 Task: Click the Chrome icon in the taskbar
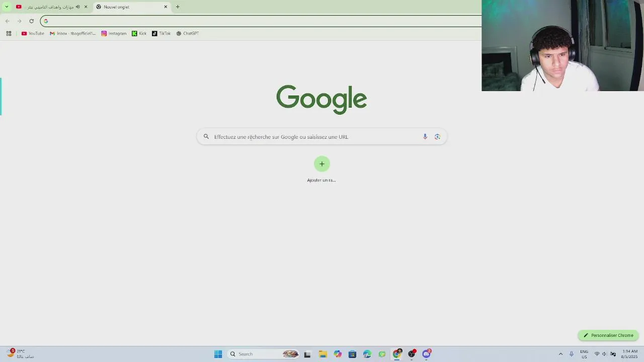click(x=397, y=354)
